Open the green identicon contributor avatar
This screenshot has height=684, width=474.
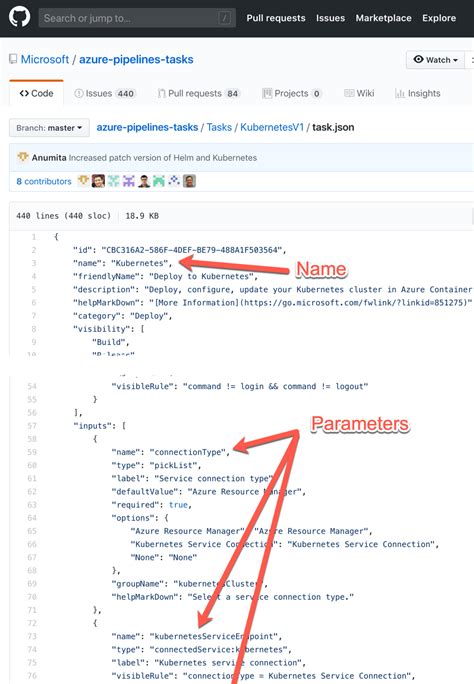pyautogui.click(x=159, y=181)
